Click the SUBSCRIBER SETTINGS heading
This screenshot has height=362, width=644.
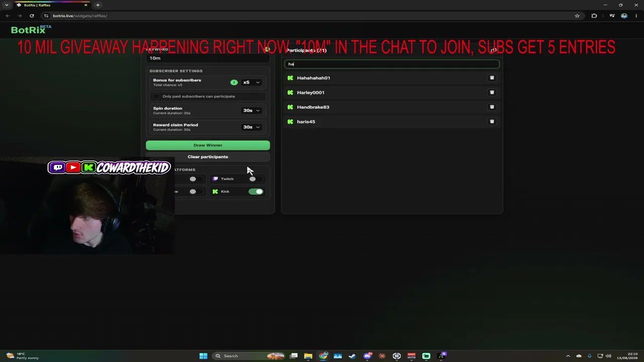(x=176, y=71)
